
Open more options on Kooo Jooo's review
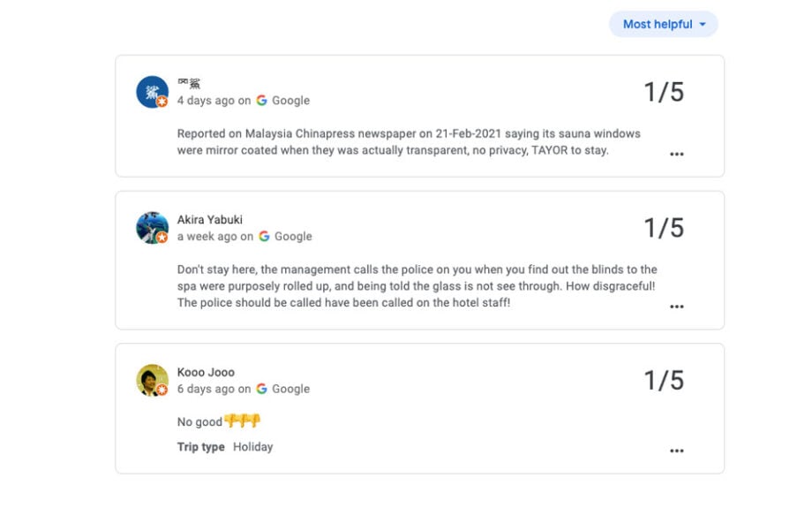click(677, 451)
